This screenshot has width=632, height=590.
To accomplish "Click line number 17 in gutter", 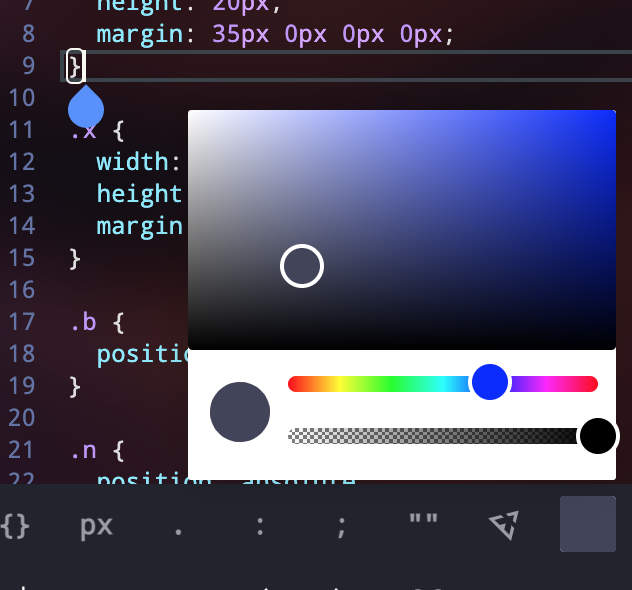I will click(22, 322).
